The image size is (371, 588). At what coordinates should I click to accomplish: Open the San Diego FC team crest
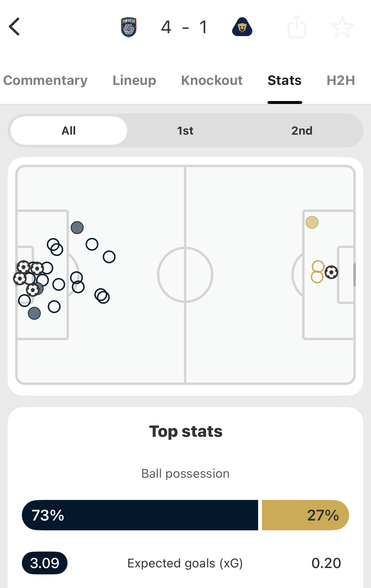click(x=129, y=27)
